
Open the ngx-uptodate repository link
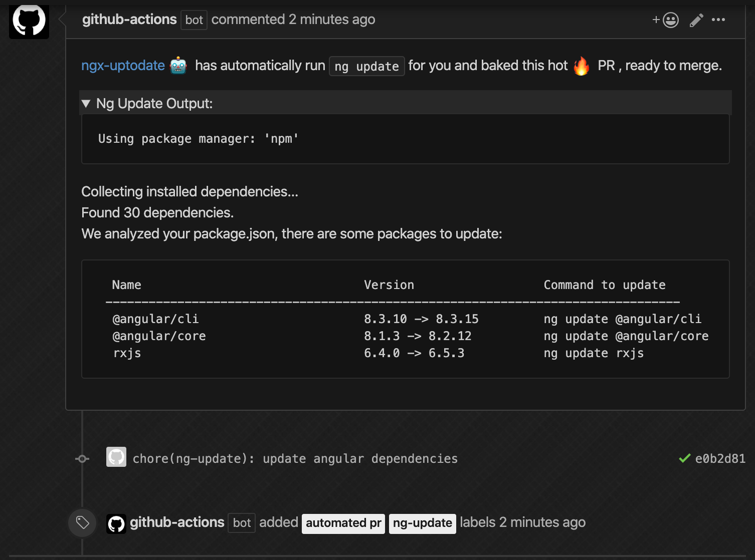(x=123, y=65)
